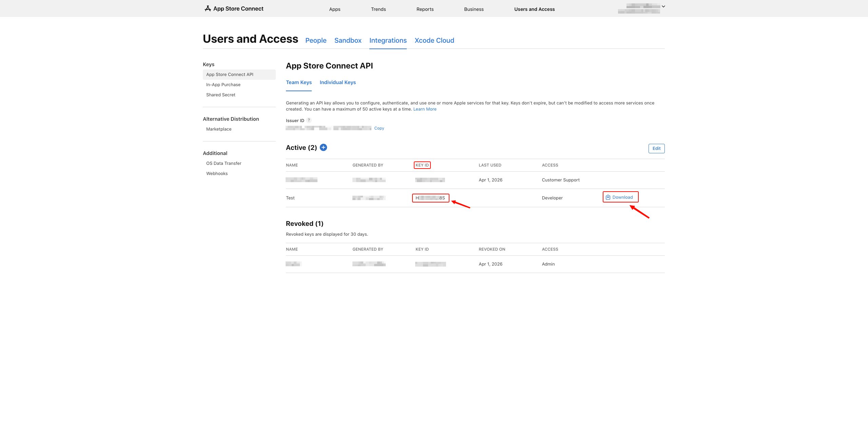Switch to the Sandbox tab

tap(348, 40)
